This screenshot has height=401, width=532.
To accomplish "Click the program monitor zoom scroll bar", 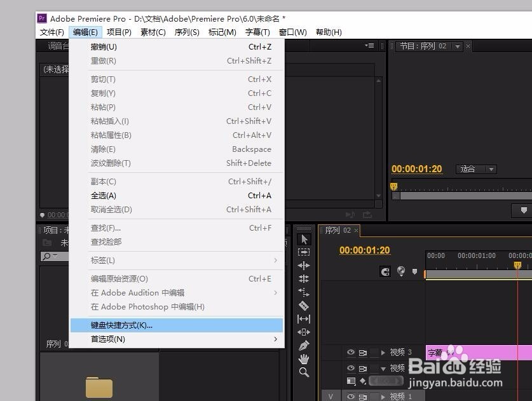I will [x=462, y=196].
